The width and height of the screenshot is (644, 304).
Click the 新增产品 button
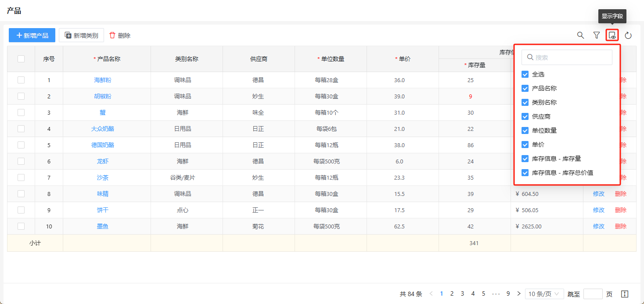coord(32,35)
